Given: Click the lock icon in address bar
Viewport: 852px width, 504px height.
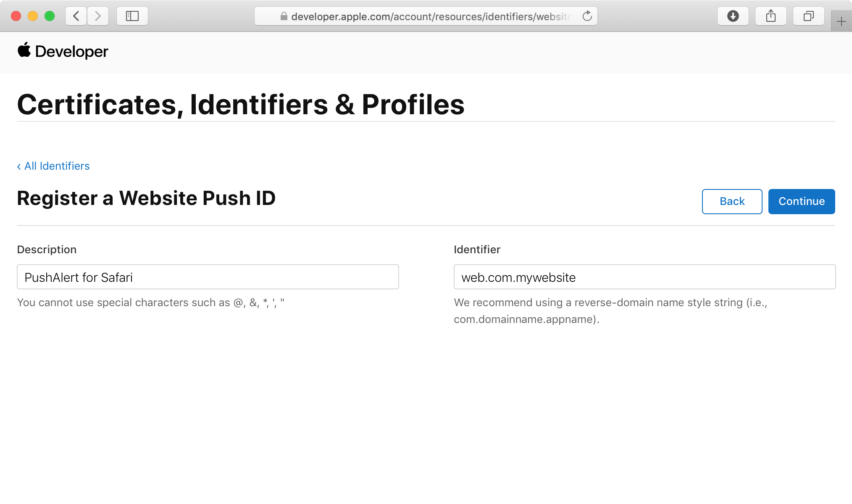Looking at the screenshot, I should tap(284, 16).
